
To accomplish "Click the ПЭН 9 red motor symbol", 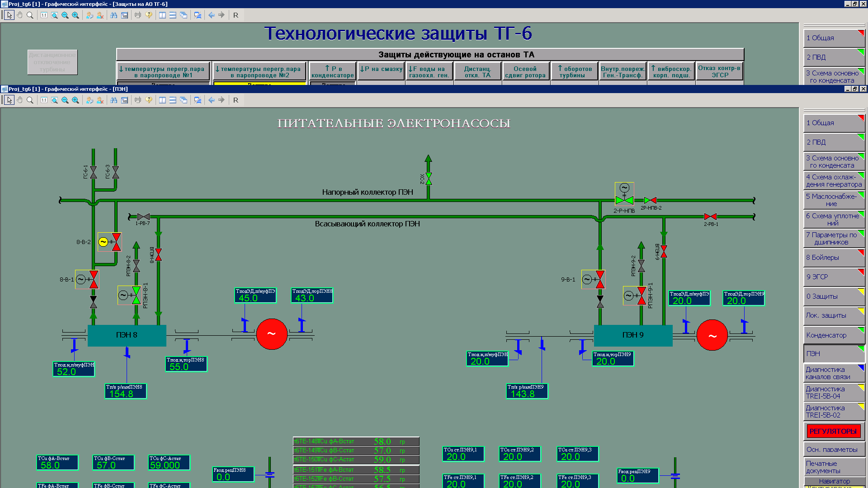I will point(712,336).
